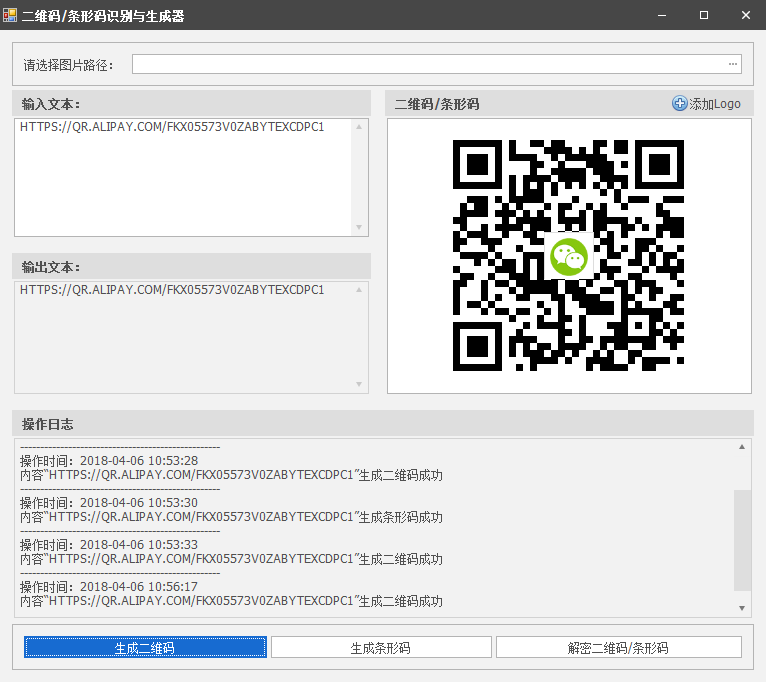Click the app icon in the title bar
Screen dimensions: 766x682
(x=10, y=15)
